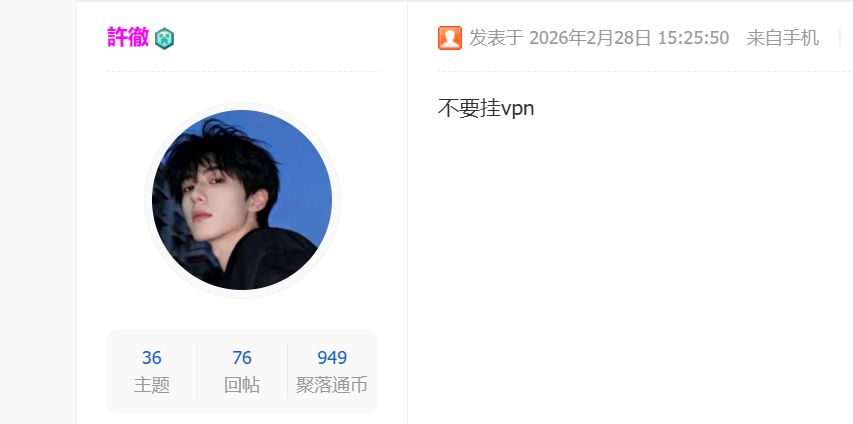Click the date 2026年2月28日
Viewport: 853px width, 424px height.
coord(590,38)
